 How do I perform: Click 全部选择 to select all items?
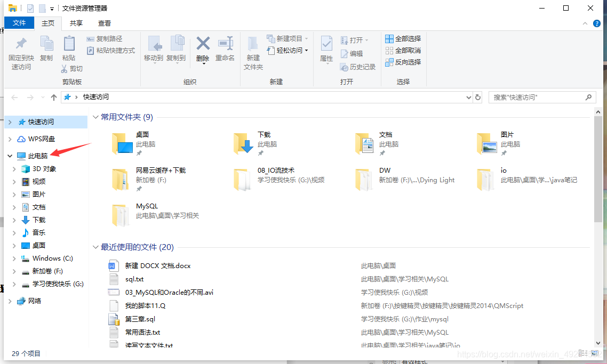(x=403, y=38)
